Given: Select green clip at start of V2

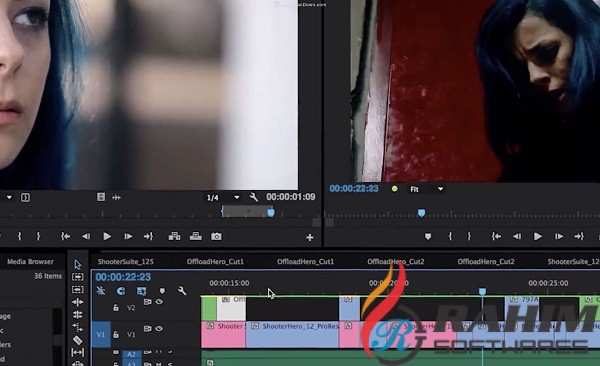Looking at the screenshot, I should [x=209, y=309].
